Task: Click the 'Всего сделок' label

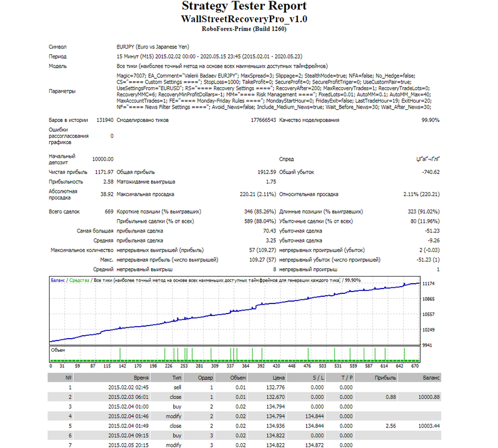Action: [x=64, y=211]
